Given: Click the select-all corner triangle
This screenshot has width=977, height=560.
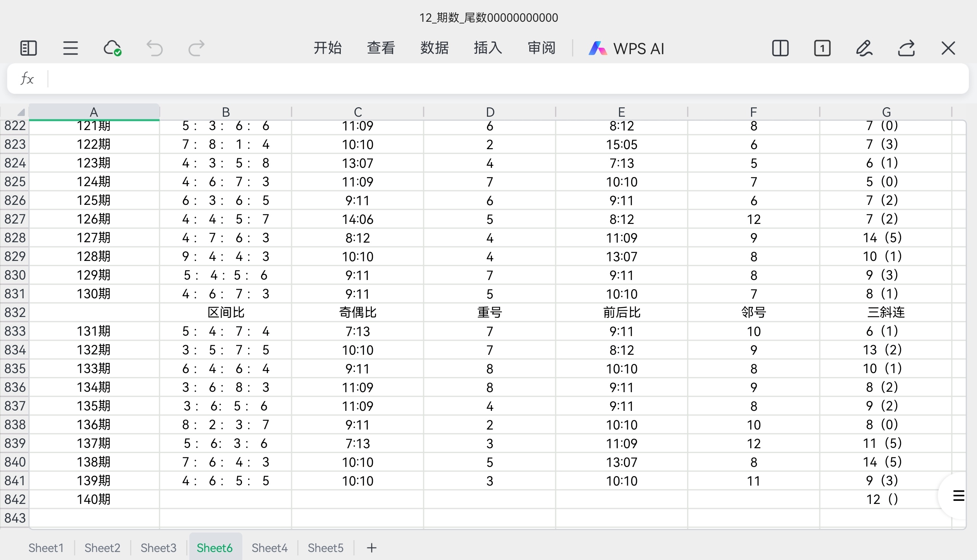Looking at the screenshot, I should (x=20, y=112).
